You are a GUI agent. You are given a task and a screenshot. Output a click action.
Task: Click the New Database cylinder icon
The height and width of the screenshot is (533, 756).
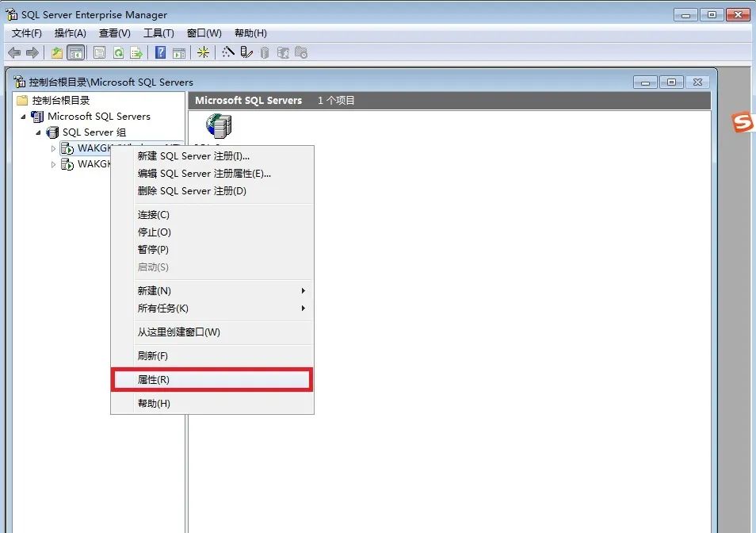point(264,52)
